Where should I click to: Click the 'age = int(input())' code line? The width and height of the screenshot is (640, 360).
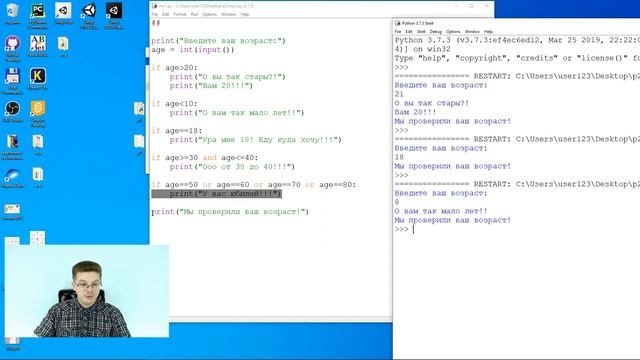(x=193, y=50)
